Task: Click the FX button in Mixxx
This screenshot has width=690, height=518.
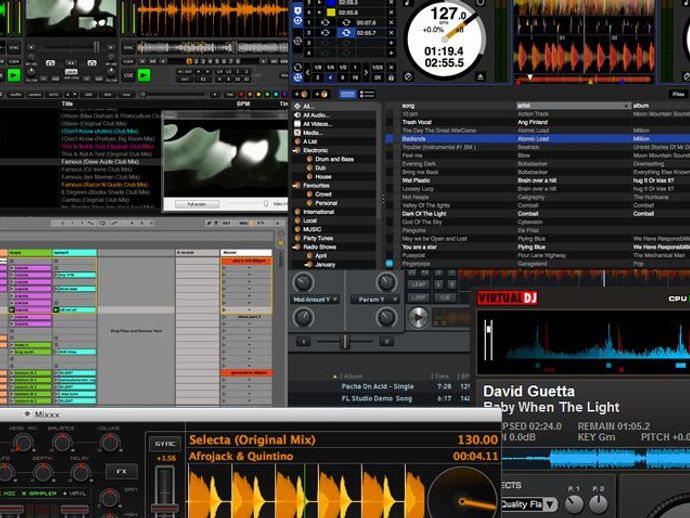Action: coord(121,472)
